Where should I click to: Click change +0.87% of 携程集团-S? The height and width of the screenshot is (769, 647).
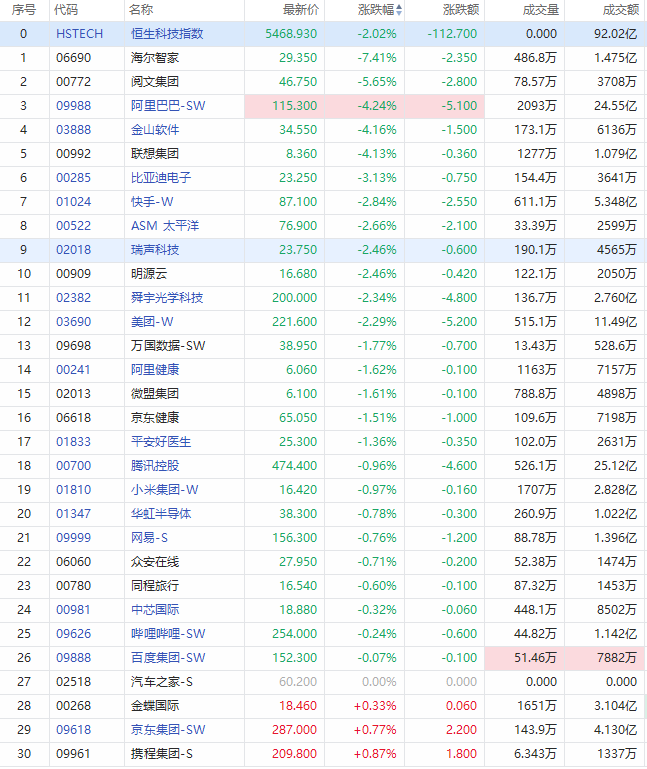375,755
